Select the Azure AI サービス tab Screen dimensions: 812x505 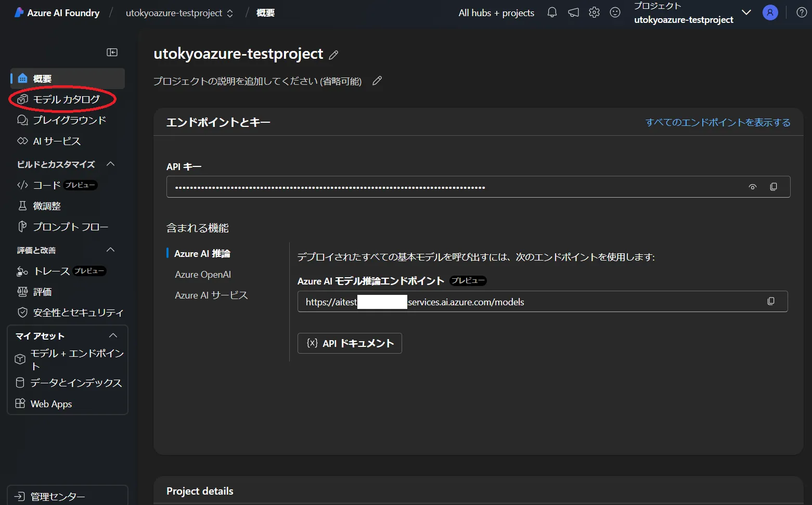coord(211,295)
